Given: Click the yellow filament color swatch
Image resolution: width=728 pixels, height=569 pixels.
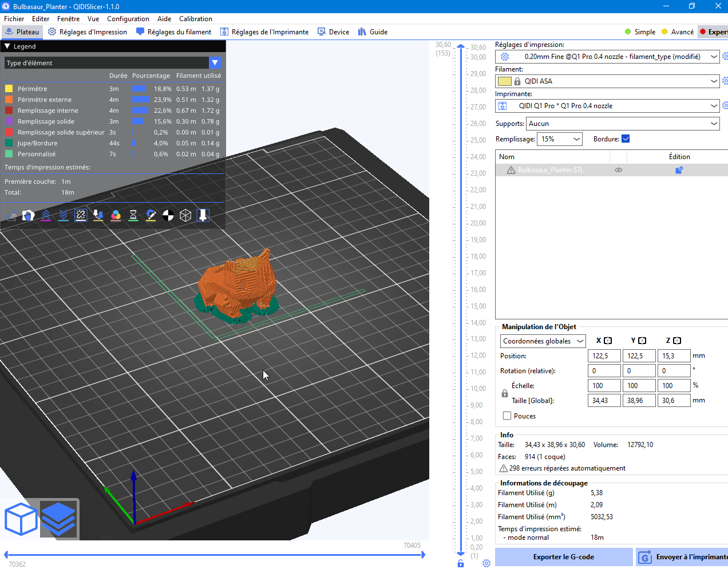Looking at the screenshot, I should [x=504, y=81].
